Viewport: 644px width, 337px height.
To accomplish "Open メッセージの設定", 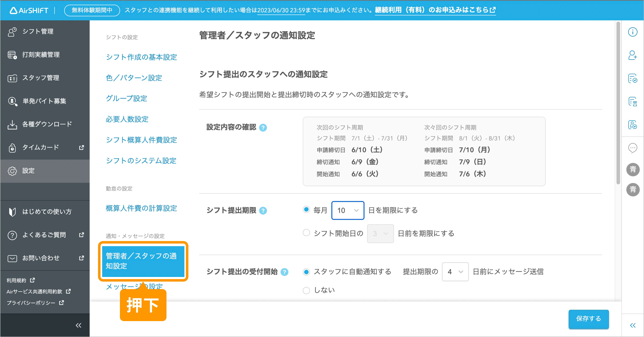I will pyautogui.click(x=134, y=286).
